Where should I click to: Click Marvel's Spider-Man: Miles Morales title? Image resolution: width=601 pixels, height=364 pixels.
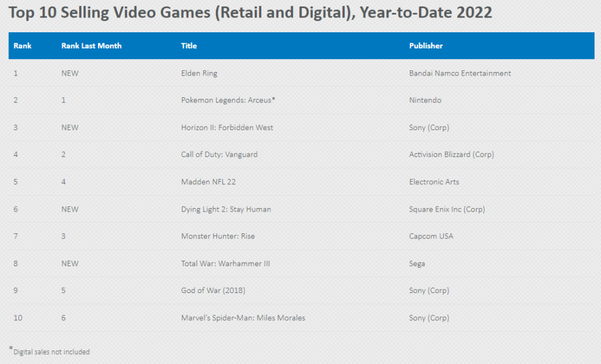point(243,318)
